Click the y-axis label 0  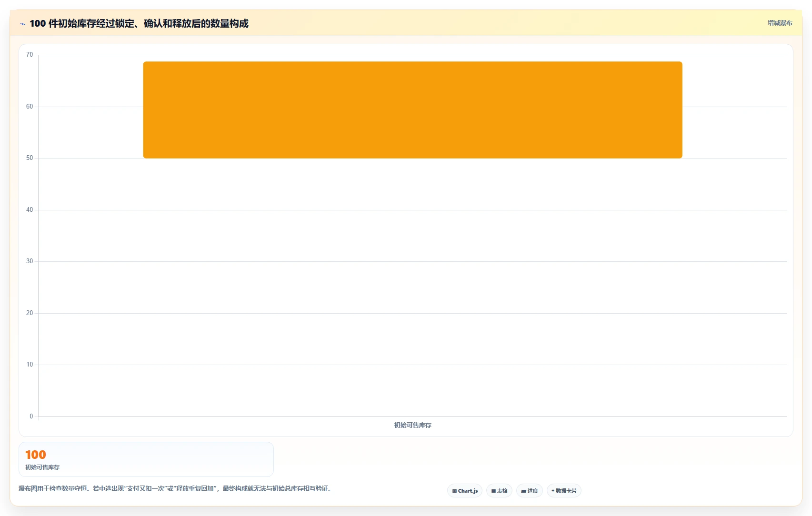click(31, 417)
